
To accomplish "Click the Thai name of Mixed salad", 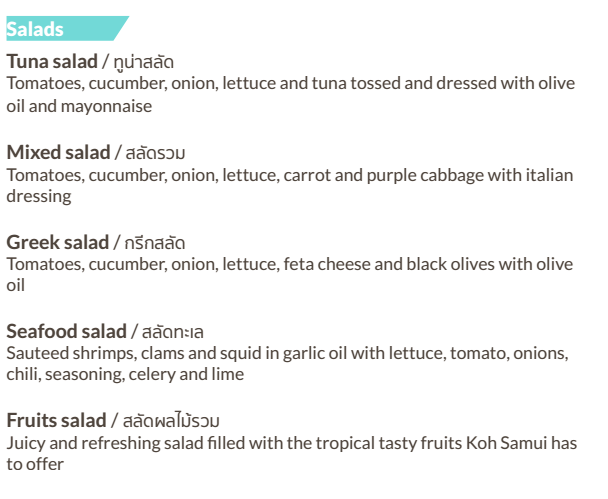I will 155,152.
